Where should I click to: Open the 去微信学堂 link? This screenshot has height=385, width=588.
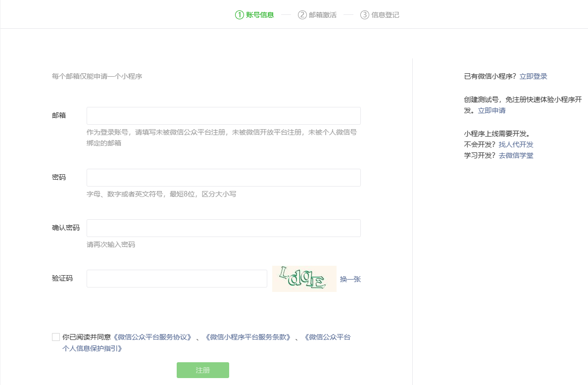[x=516, y=155]
